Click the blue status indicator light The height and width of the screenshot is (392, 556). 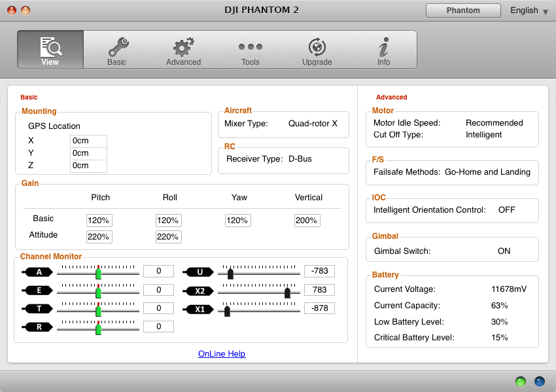pyautogui.click(x=540, y=382)
